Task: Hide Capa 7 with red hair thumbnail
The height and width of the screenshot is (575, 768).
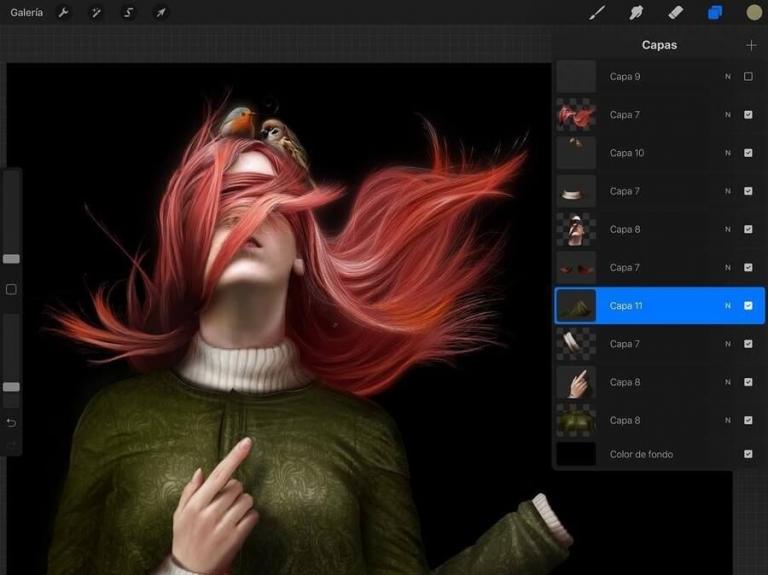Action: [x=748, y=115]
